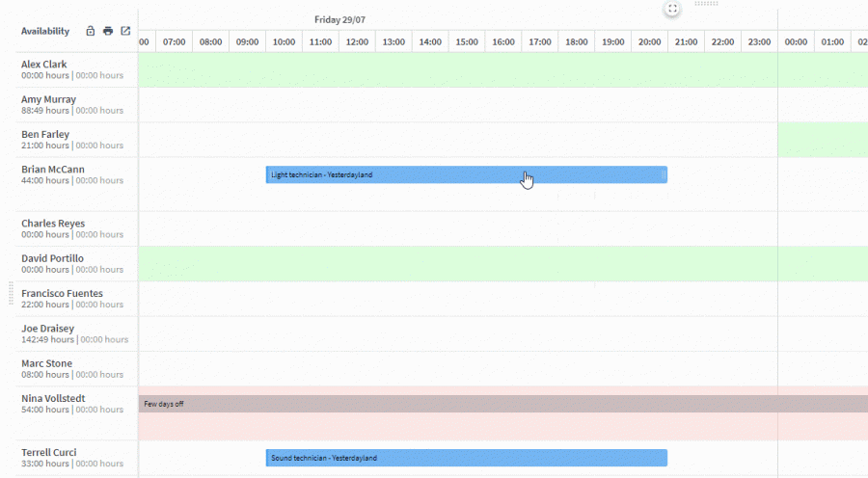
Task: Toggle fullscreen with the expand icon
Action: click(672, 9)
